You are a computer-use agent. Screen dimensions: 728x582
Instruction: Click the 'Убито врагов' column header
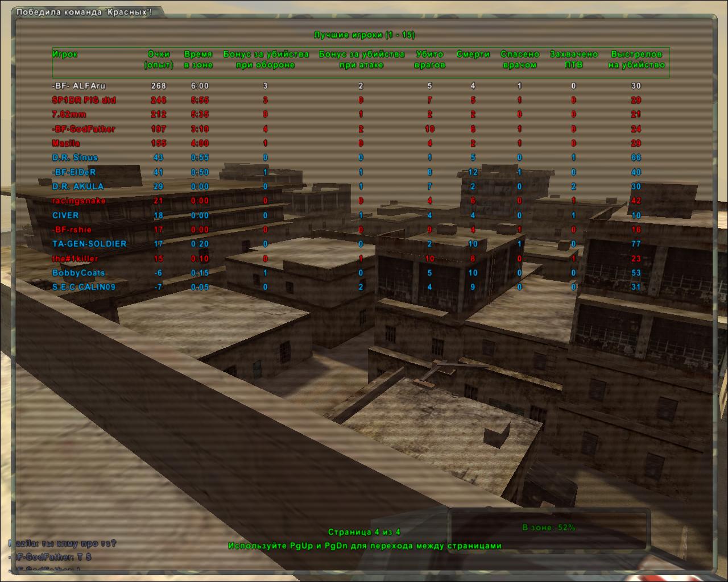430,60
